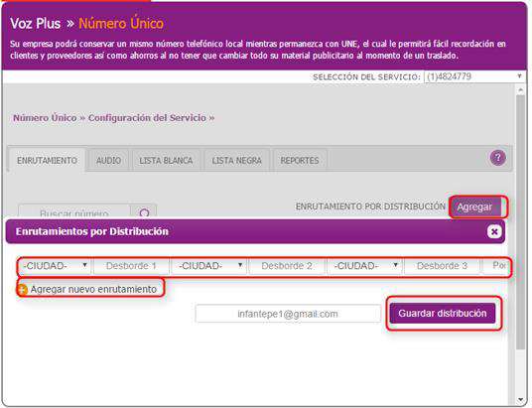This screenshot has width=532, height=408.
Task: Click the Número Único breadcrumb link
Action: coord(45,118)
